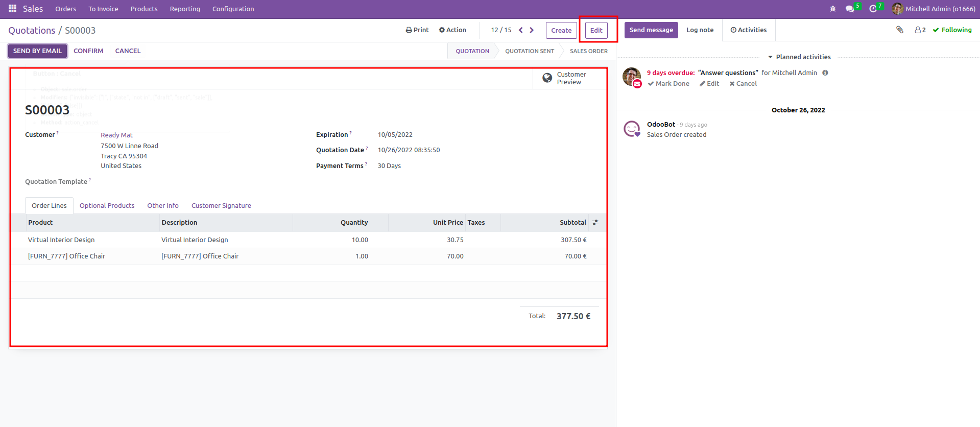Click the paperclip attachments icon

[x=900, y=30]
